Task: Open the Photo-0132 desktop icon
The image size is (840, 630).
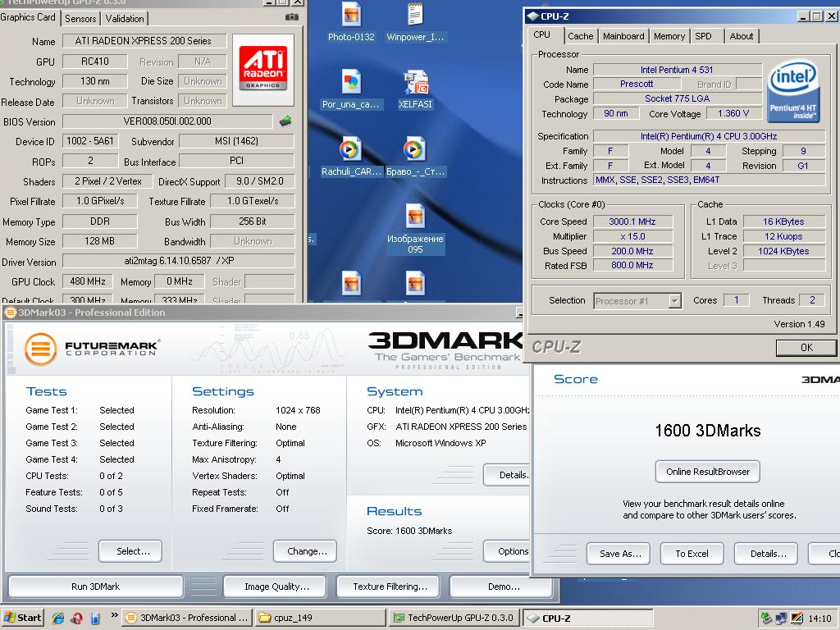Action: click(x=351, y=22)
